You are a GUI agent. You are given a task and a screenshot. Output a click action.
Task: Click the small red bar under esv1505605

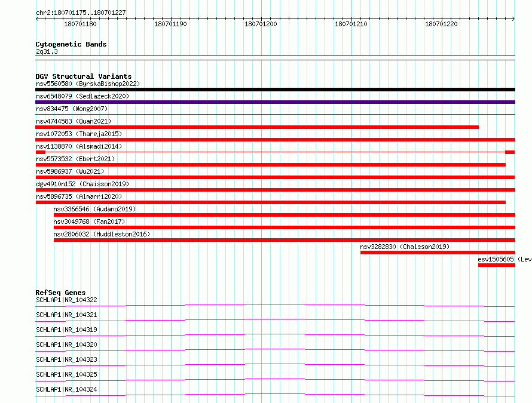(x=497, y=265)
